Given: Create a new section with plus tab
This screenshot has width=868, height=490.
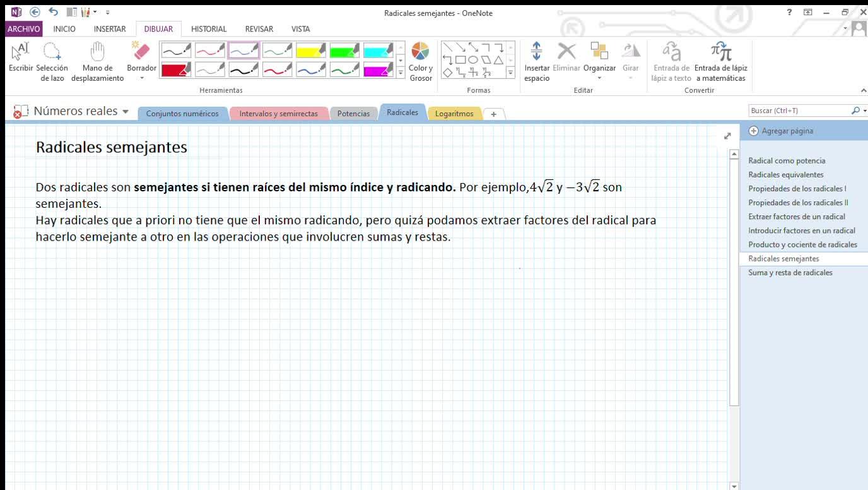Looking at the screenshot, I should point(493,114).
